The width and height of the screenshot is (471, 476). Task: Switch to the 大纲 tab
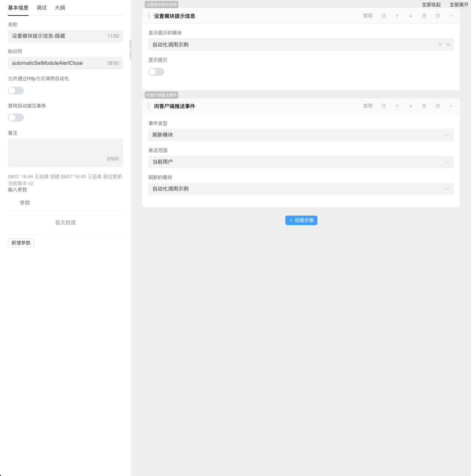(x=60, y=8)
